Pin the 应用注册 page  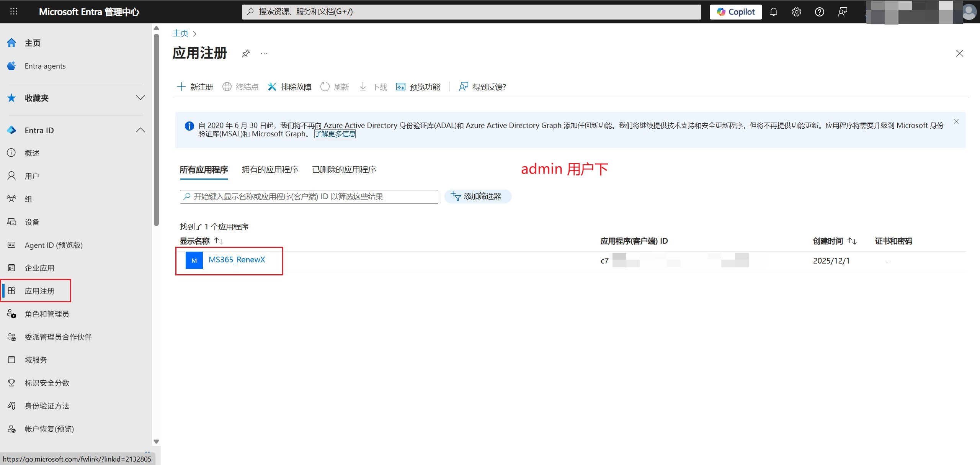(x=246, y=53)
